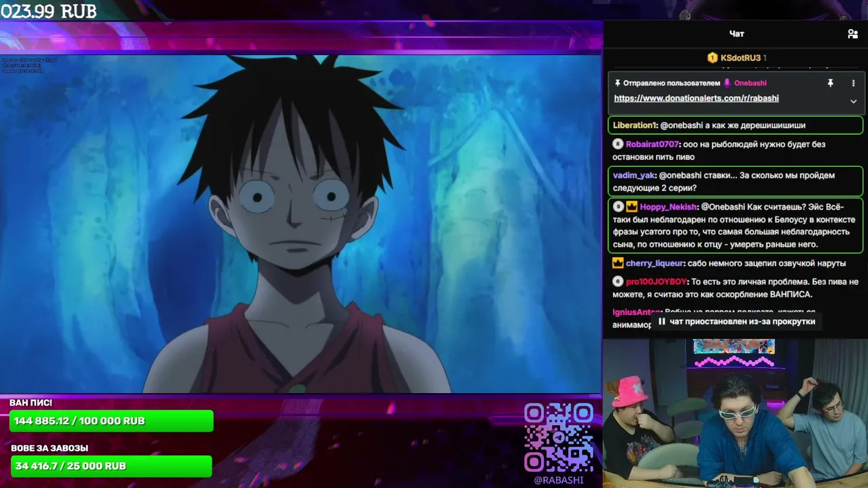This screenshot has height=488, width=868.
Task: Click the Hoppy_Nekish username in chat
Action: pos(668,207)
